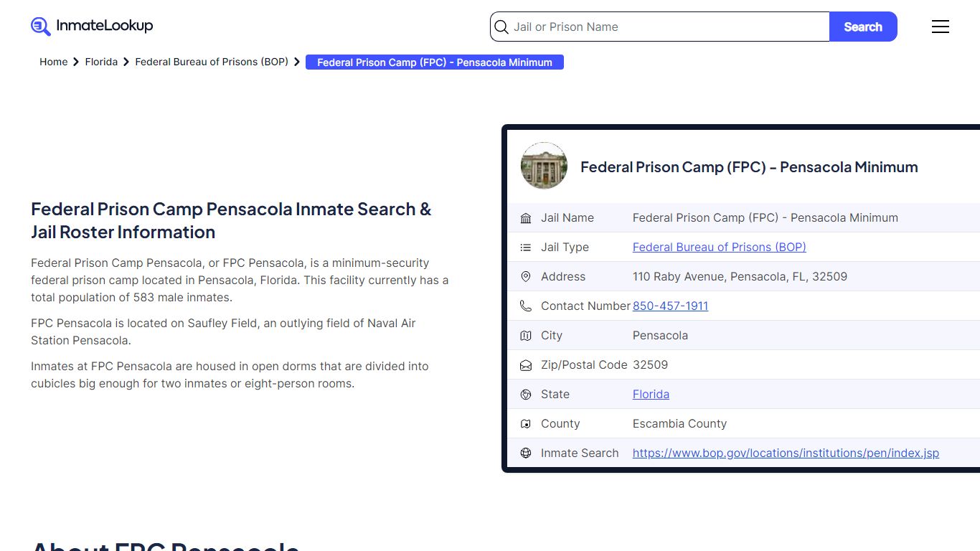Click the Jail Name value text in table
The height and width of the screenshot is (551, 980).
pyautogui.click(x=765, y=218)
